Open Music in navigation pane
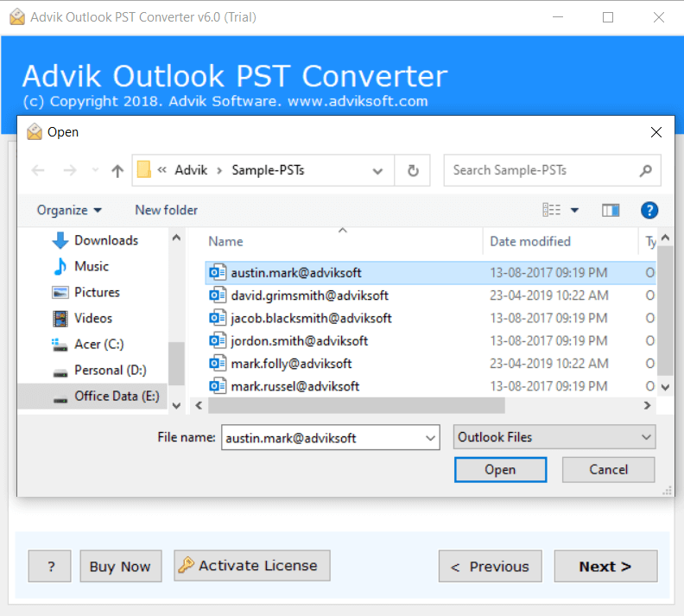The width and height of the screenshot is (684, 616). point(81,266)
